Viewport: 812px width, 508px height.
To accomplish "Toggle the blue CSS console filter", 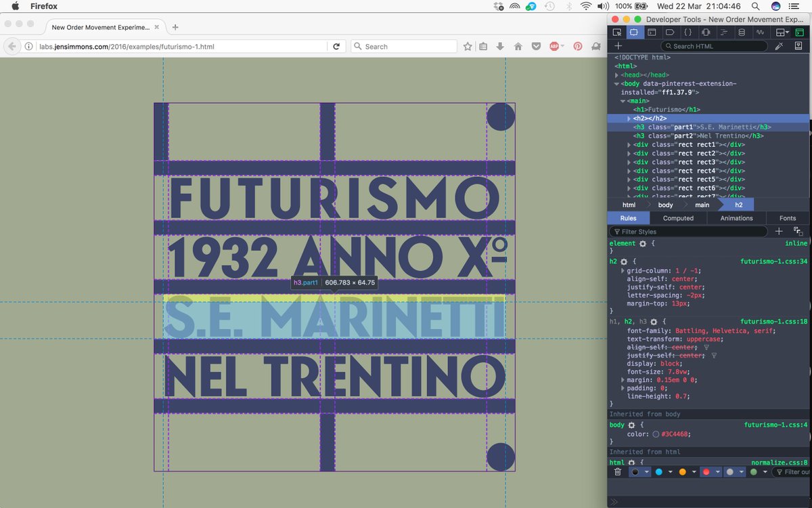I will pyautogui.click(x=658, y=472).
